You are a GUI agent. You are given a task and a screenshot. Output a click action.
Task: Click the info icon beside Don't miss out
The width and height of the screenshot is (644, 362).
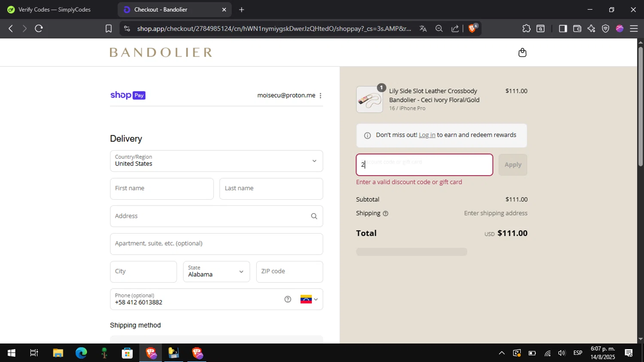click(368, 135)
